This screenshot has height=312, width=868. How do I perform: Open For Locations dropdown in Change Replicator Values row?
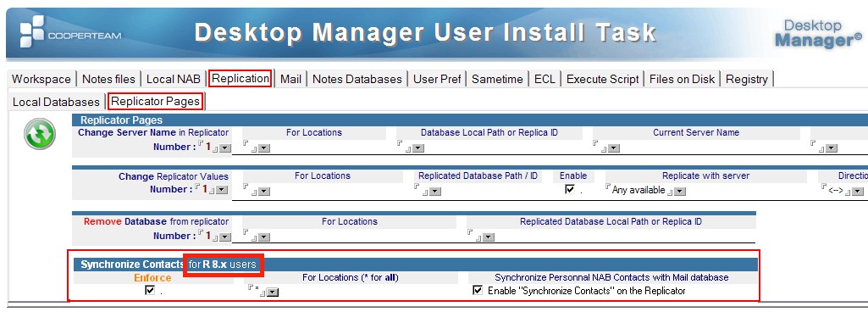pyautogui.click(x=264, y=192)
